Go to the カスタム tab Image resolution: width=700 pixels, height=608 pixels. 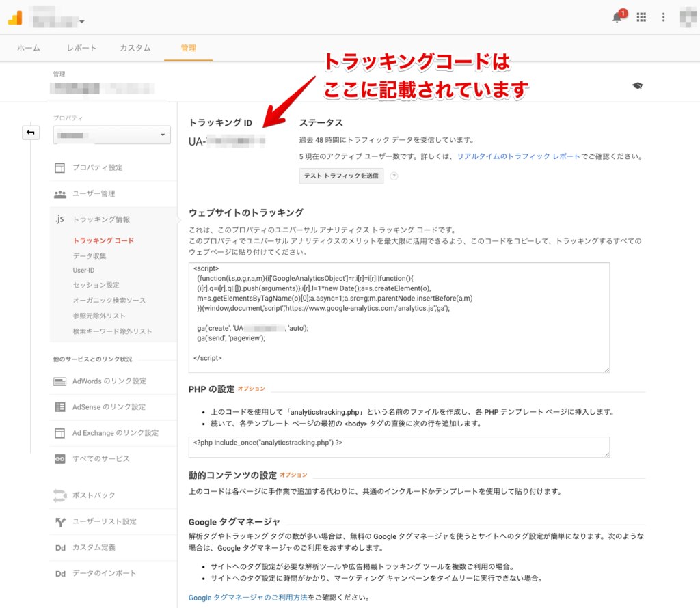pyautogui.click(x=135, y=48)
